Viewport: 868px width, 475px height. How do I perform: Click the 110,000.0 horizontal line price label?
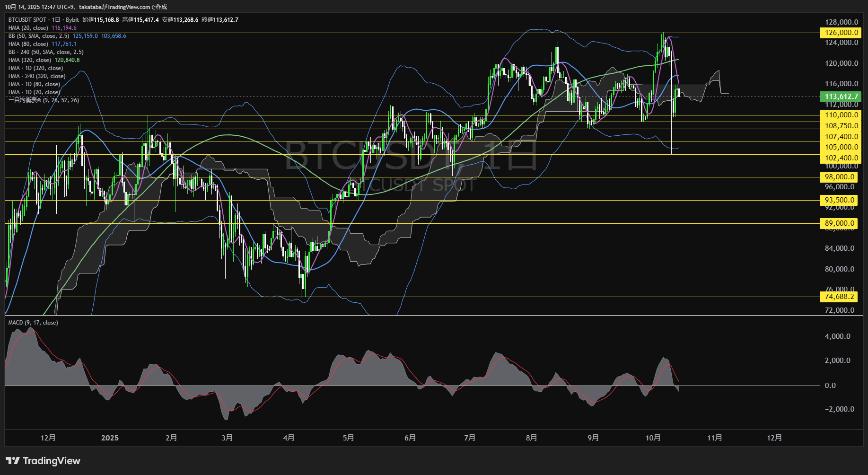(x=841, y=115)
